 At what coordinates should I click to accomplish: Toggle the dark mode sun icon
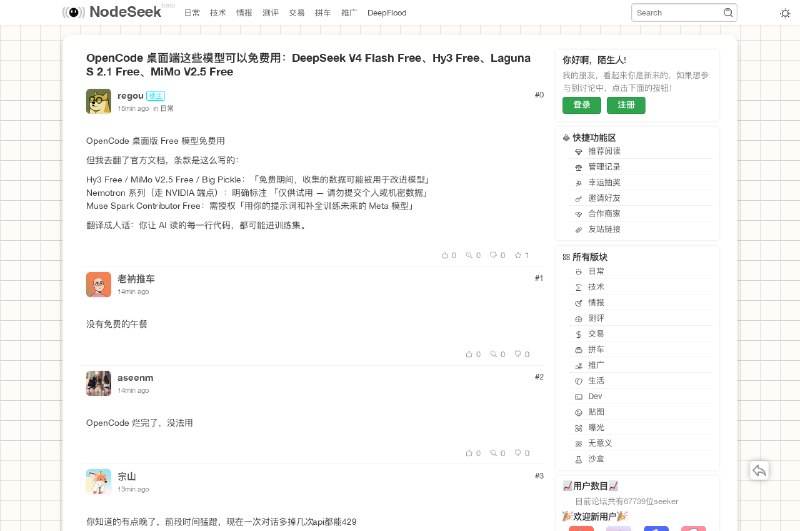[785, 13]
